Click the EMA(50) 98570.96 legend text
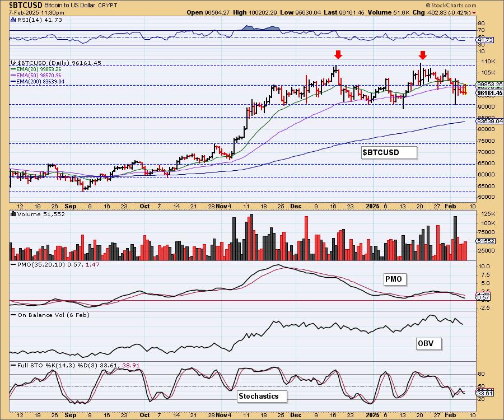 pyautogui.click(x=39, y=75)
